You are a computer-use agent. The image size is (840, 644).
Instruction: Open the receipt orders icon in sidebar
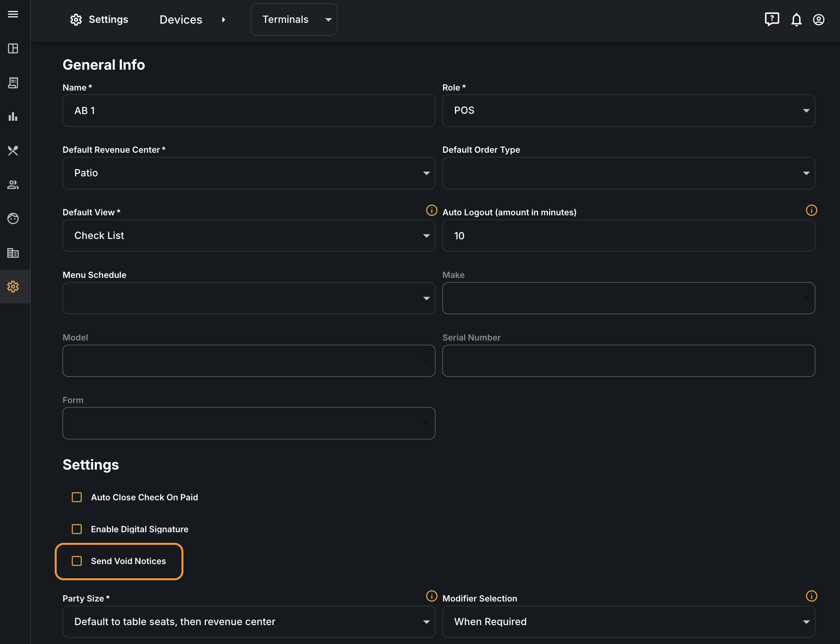click(x=13, y=83)
